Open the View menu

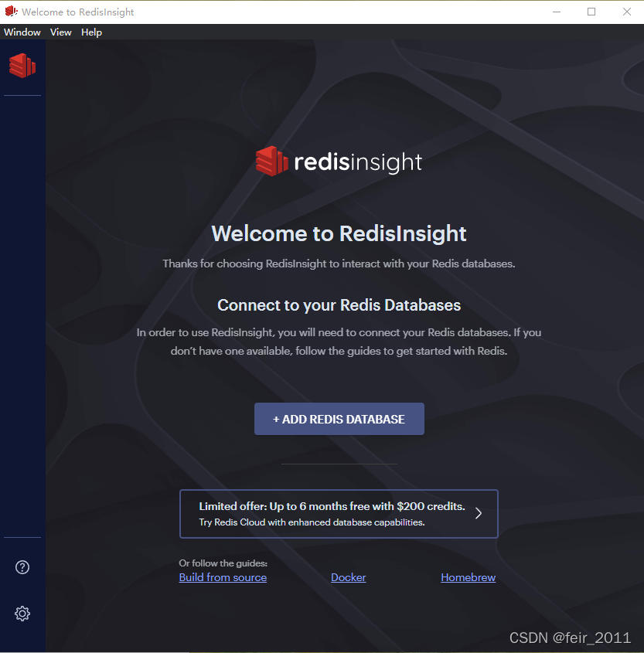click(61, 32)
